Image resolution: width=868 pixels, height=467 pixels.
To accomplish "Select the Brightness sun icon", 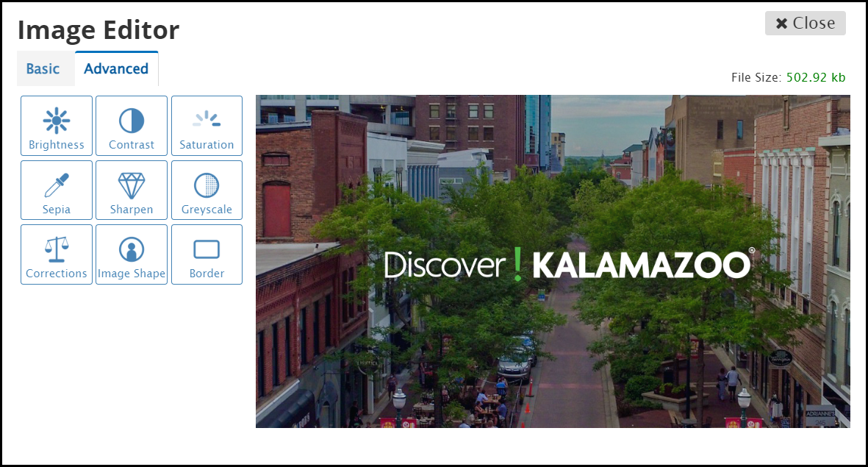I will (57, 121).
